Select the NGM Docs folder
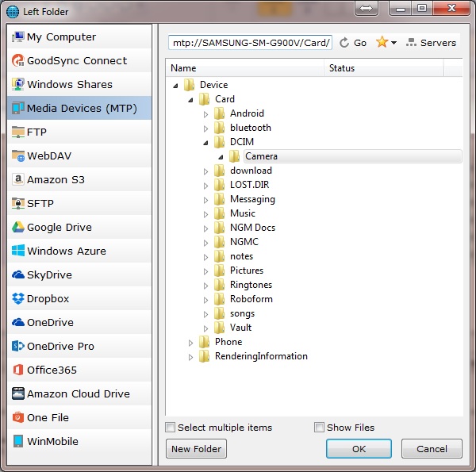Screen dimensions: 476x472 (x=252, y=228)
